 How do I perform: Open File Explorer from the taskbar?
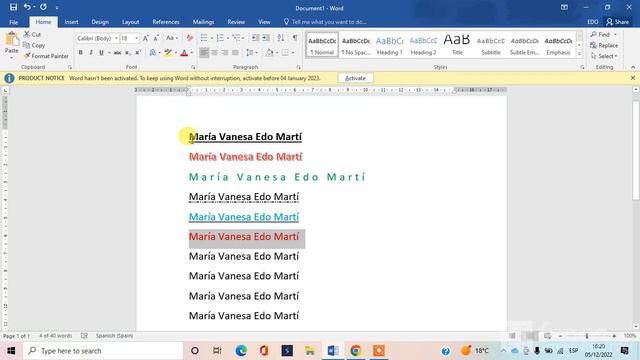[x=310, y=351]
